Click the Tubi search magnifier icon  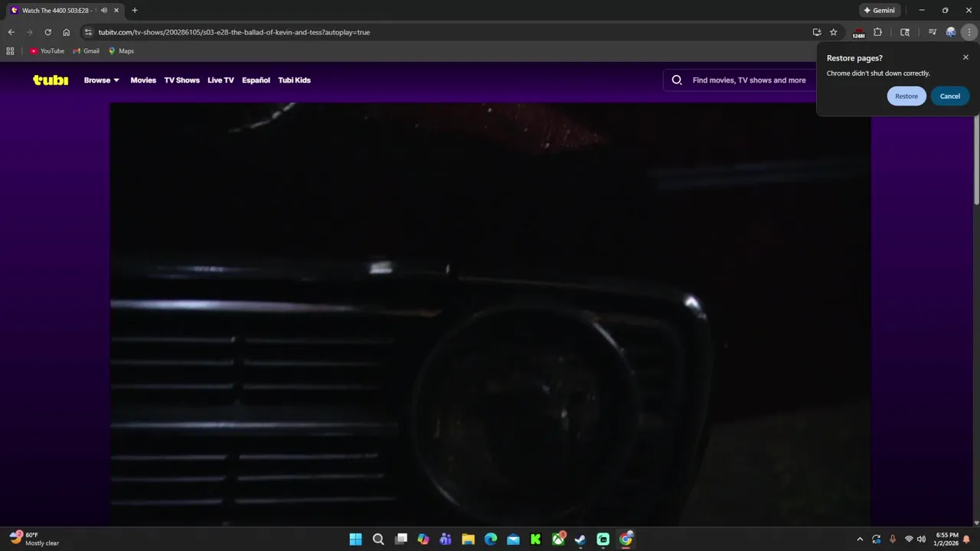tap(677, 80)
